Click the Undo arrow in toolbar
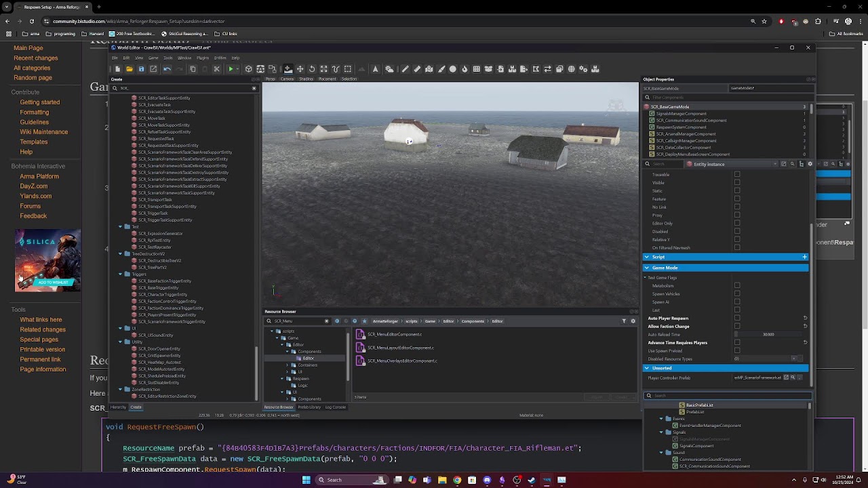The width and height of the screenshot is (868, 488). [x=167, y=69]
